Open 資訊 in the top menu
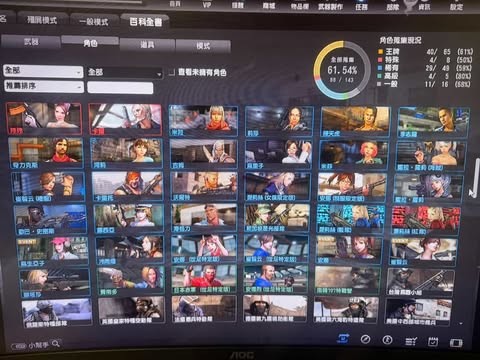The height and width of the screenshot is (360, 480). coord(424,7)
